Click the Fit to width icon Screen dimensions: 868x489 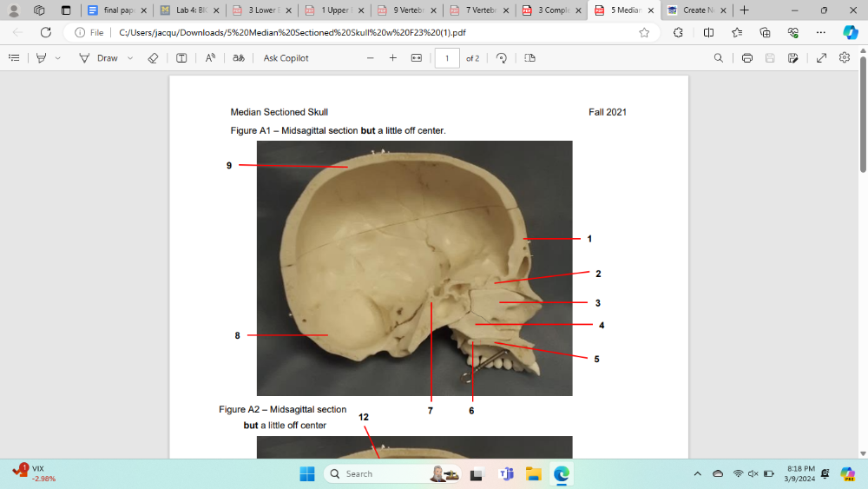(x=416, y=58)
